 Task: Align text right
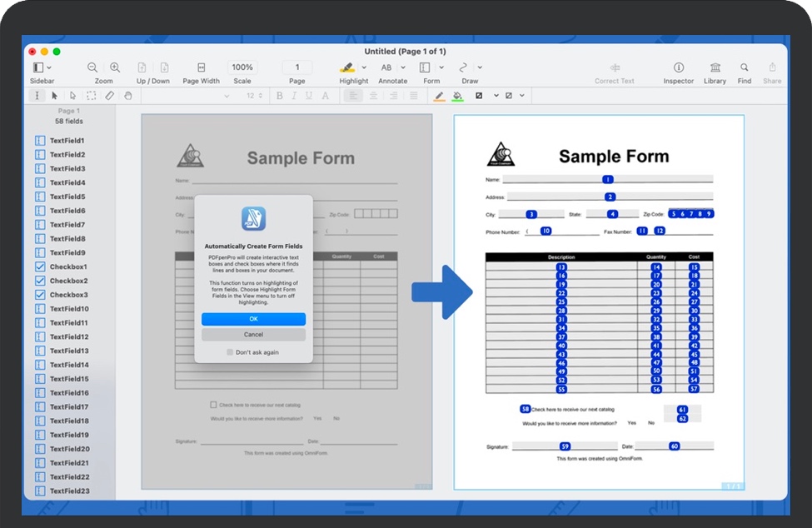click(394, 96)
